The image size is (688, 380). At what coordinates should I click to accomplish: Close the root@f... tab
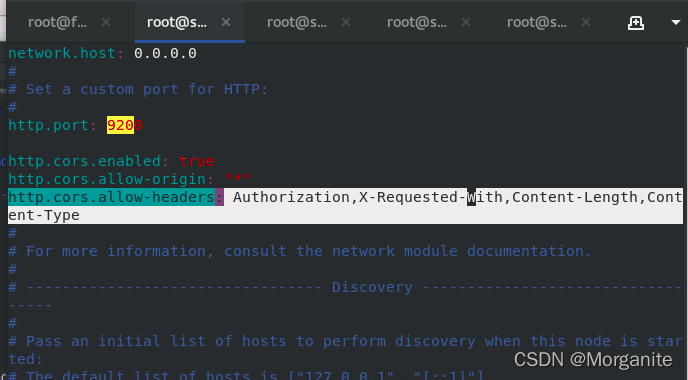click(106, 22)
